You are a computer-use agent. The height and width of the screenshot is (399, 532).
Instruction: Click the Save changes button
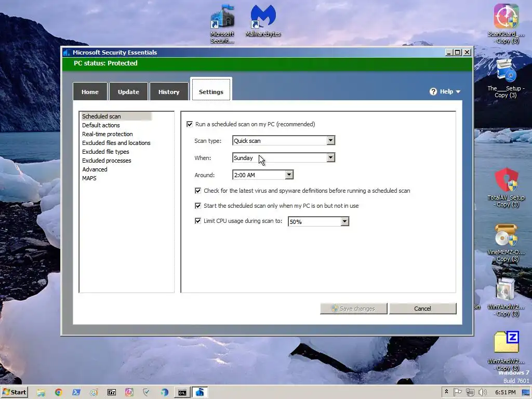[x=353, y=309]
